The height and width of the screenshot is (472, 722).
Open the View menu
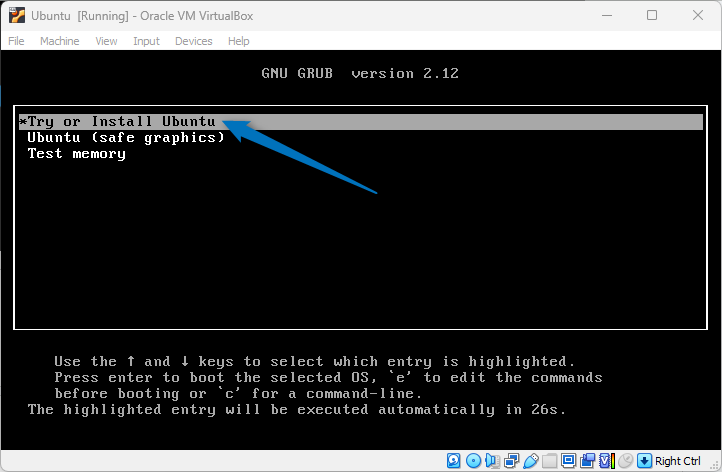pos(106,41)
